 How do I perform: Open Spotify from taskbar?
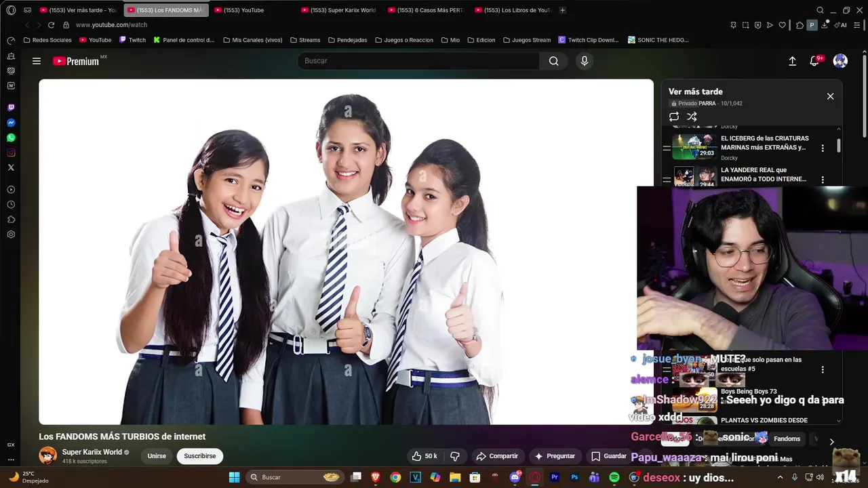pos(614,477)
